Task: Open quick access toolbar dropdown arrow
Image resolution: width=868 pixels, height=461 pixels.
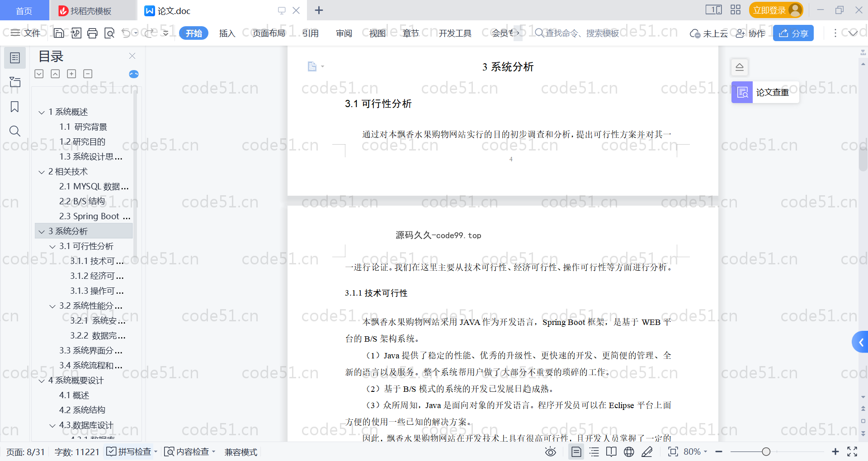Action: [x=166, y=33]
